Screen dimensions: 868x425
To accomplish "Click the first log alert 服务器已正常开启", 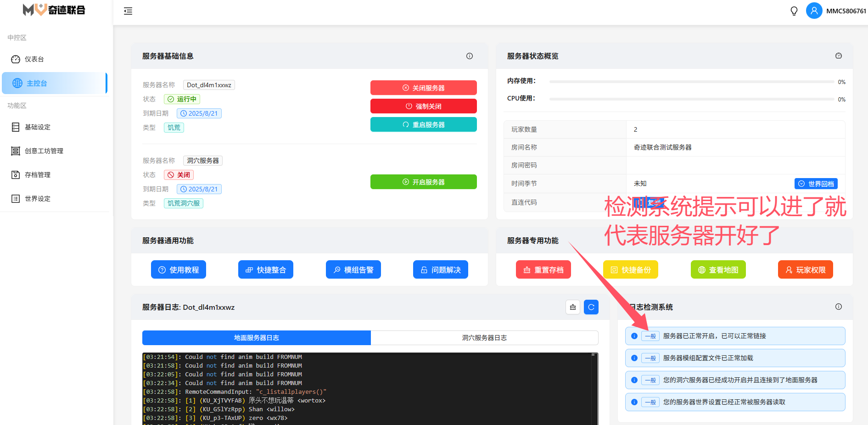I will tap(734, 336).
